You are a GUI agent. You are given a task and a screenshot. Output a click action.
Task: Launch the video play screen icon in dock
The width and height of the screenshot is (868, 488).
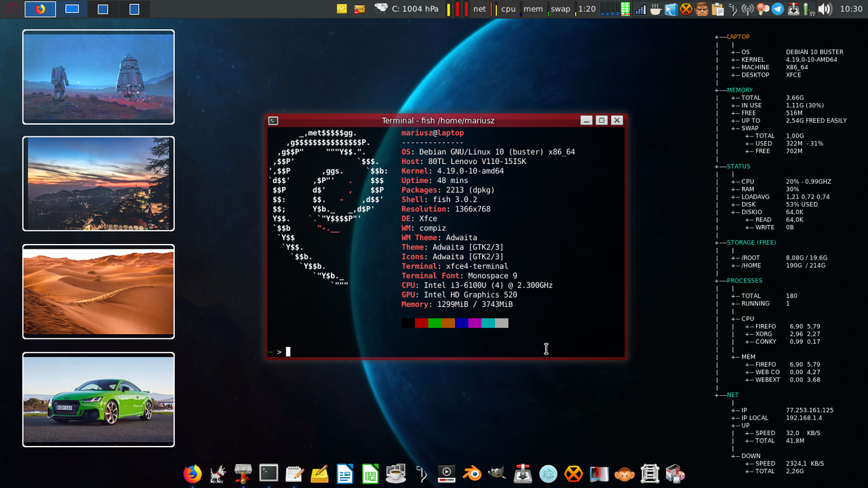point(446,473)
